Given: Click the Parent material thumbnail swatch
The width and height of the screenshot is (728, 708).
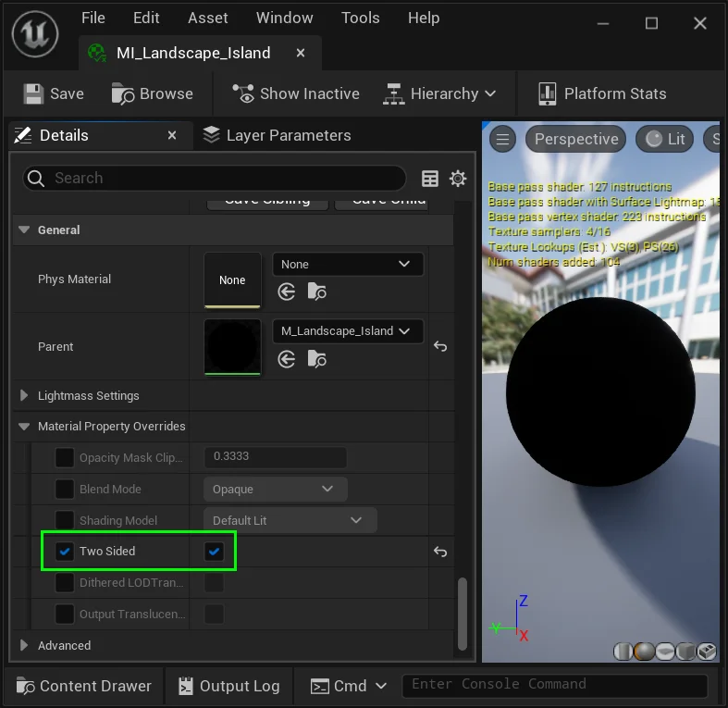Looking at the screenshot, I should tap(232, 347).
